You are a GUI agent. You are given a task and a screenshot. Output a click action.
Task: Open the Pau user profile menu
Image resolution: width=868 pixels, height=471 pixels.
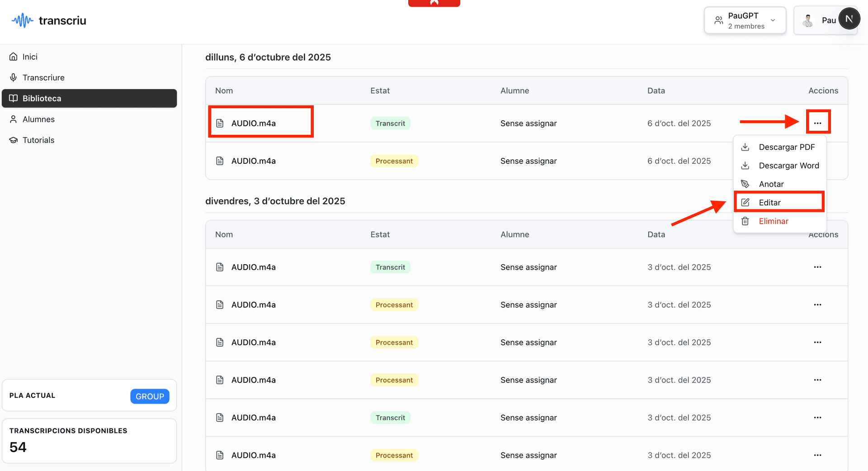[x=825, y=20]
